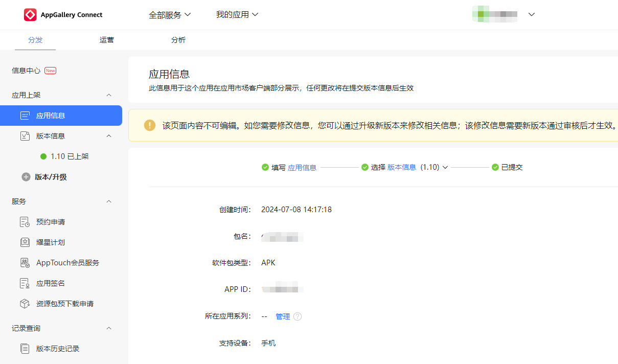
Task: Click the 应用信息 sidebar icon
Action: tap(25, 116)
